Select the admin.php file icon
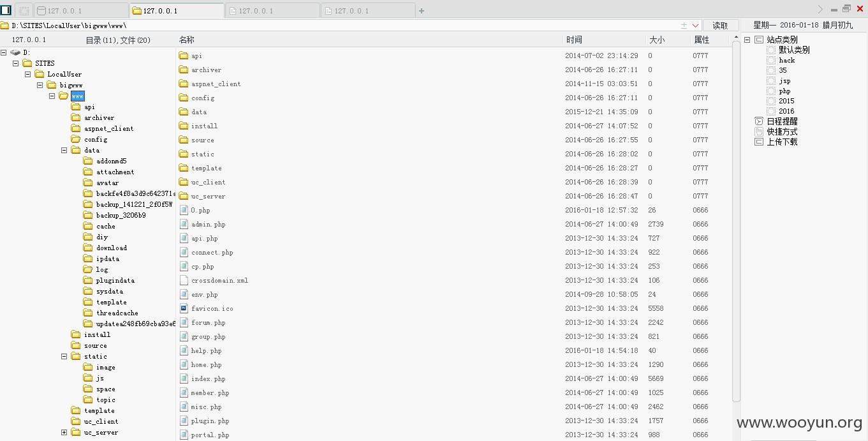This screenshot has height=441, width=868. (x=184, y=224)
